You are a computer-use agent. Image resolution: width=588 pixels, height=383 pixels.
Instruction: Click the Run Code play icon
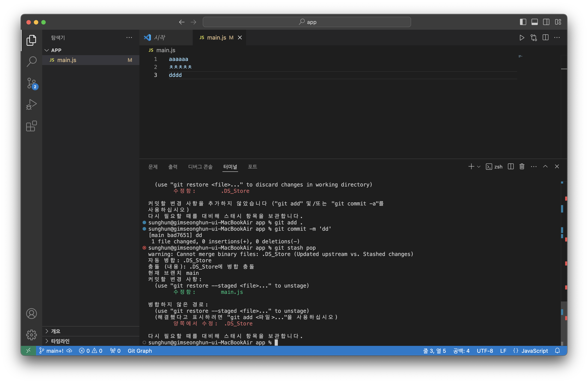(x=522, y=38)
